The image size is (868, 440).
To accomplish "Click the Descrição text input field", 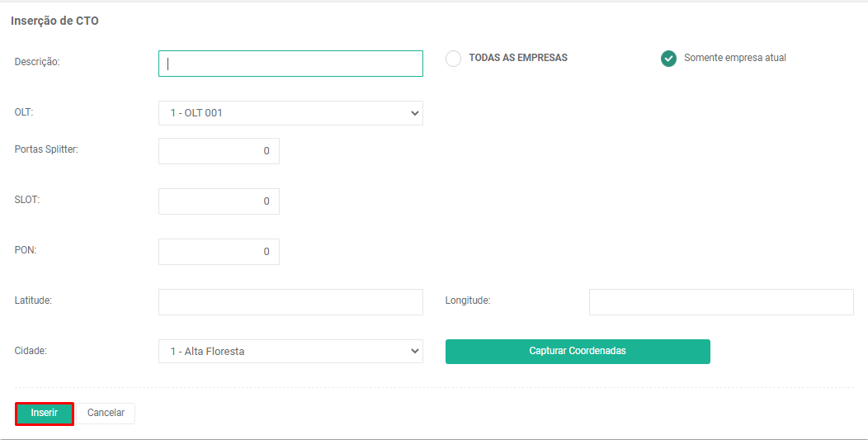I will click(290, 64).
